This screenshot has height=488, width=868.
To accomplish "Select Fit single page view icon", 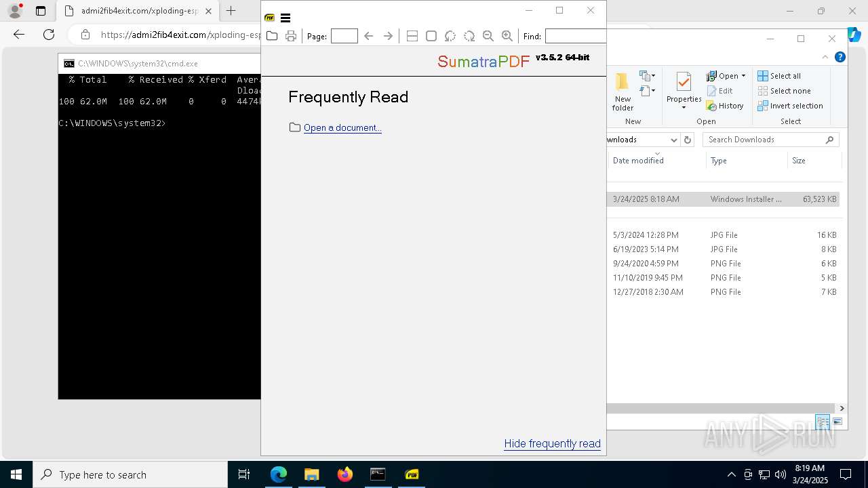I will click(431, 36).
